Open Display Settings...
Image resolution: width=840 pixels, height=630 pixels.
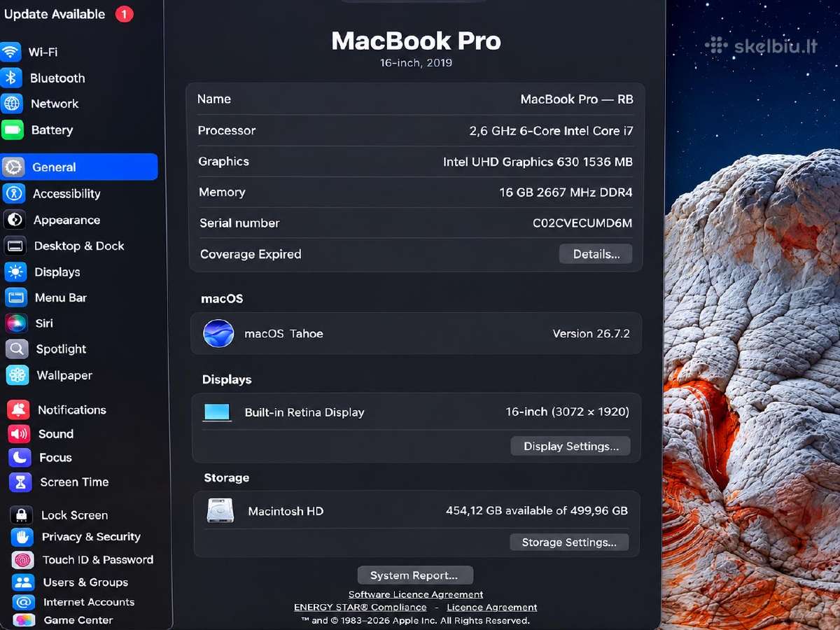coord(570,446)
